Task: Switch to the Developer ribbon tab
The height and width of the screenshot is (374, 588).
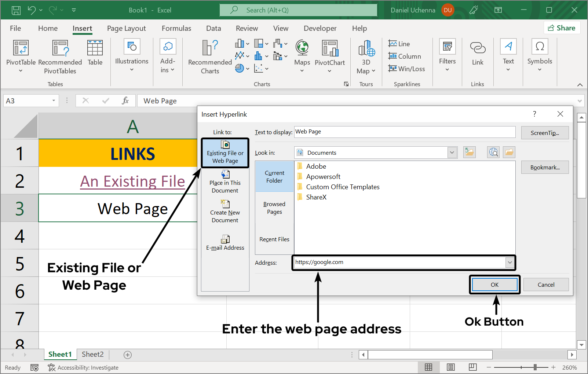Action: 320,28
